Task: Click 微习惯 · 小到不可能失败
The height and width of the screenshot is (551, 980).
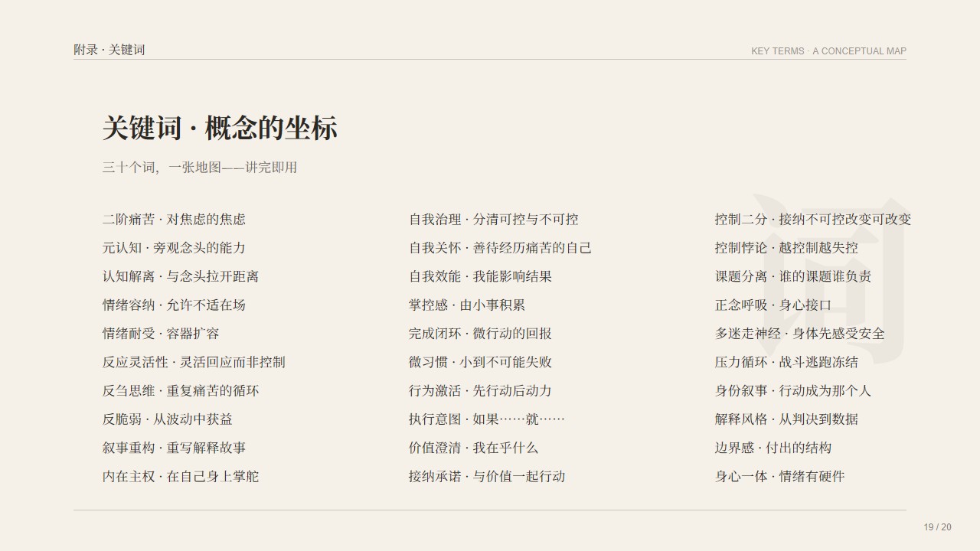Action: tap(480, 362)
